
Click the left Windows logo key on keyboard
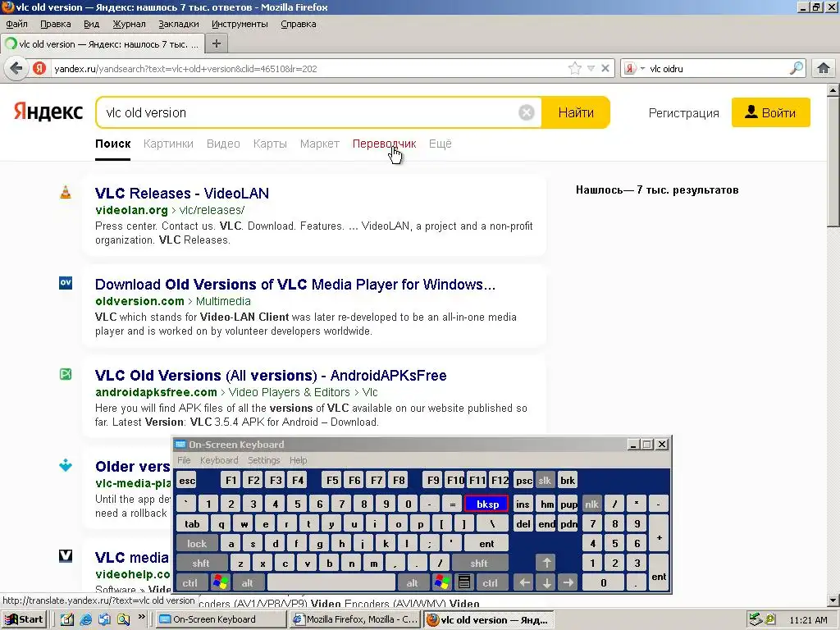click(220, 582)
